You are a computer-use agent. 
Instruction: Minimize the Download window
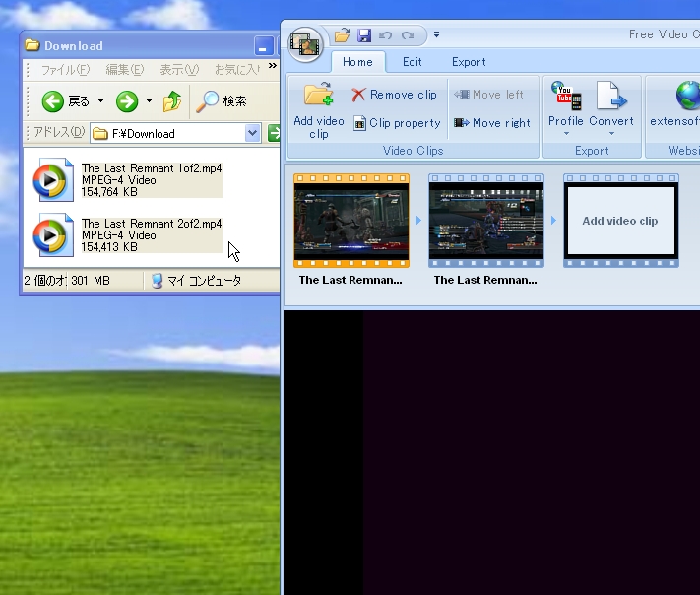pos(263,46)
